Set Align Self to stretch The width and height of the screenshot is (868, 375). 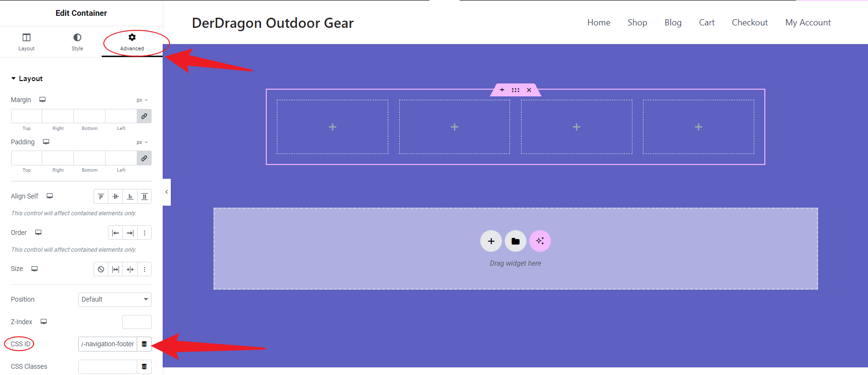pos(144,197)
